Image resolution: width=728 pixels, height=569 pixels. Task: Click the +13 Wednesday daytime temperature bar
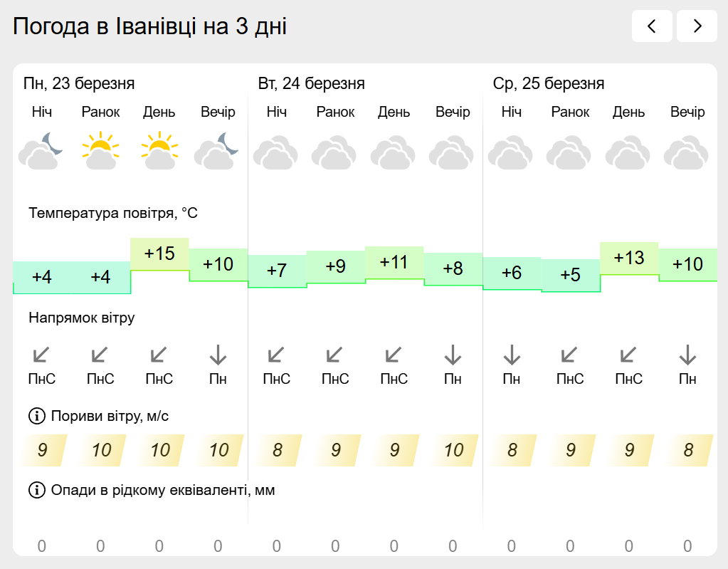pyautogui.click(x=629, y=258)
